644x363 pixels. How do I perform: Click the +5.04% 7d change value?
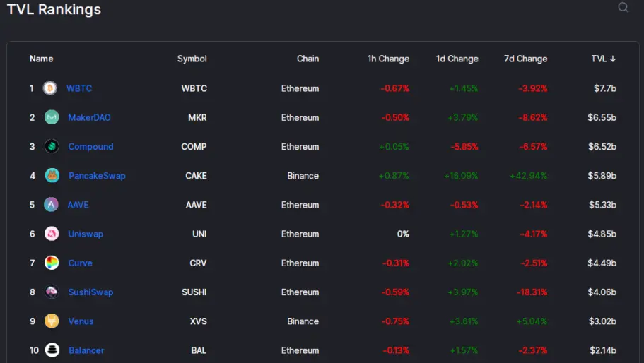click(532, 321)
